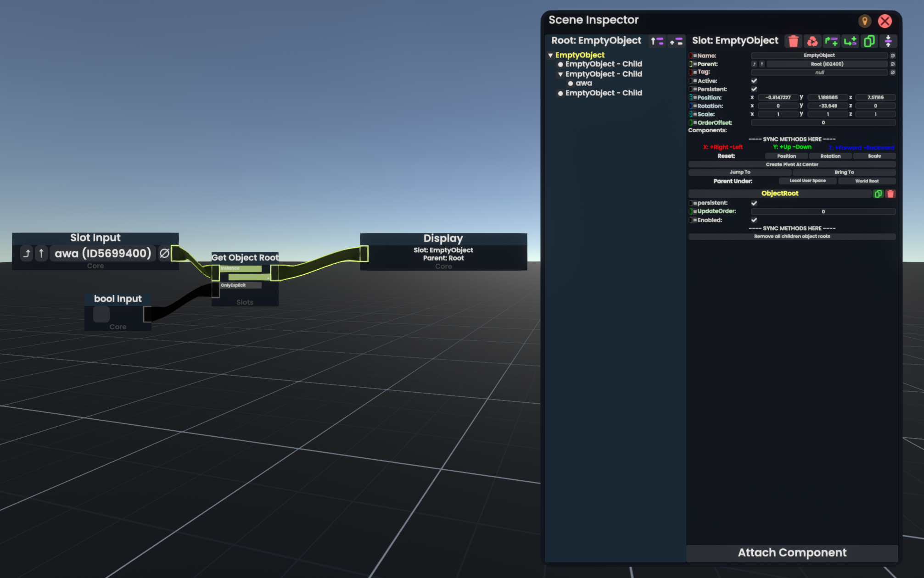This screenshot has width=924, height=578.
Task: Toggle the slot's Persistent checkbox
Action: click(x=754, y=89)
